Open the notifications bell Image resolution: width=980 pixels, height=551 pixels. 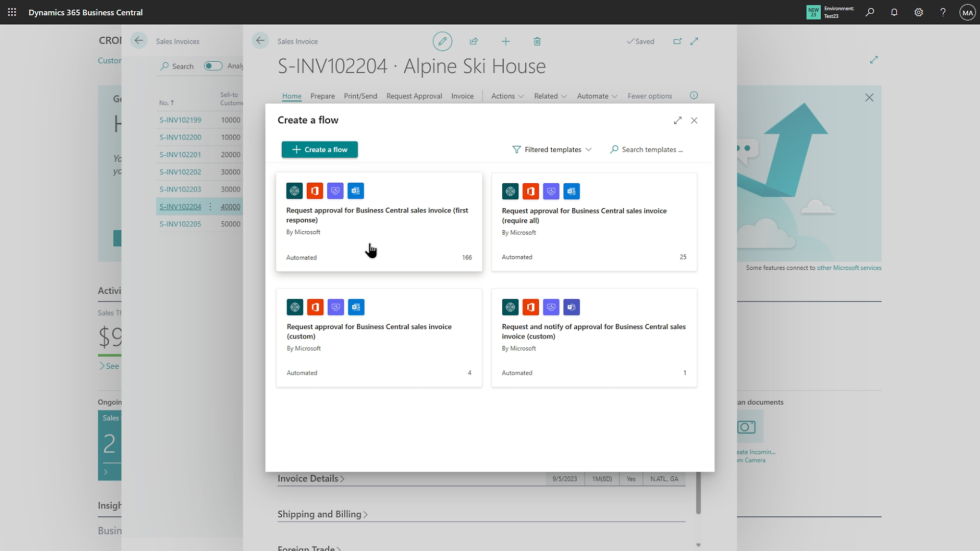point(894,12)
